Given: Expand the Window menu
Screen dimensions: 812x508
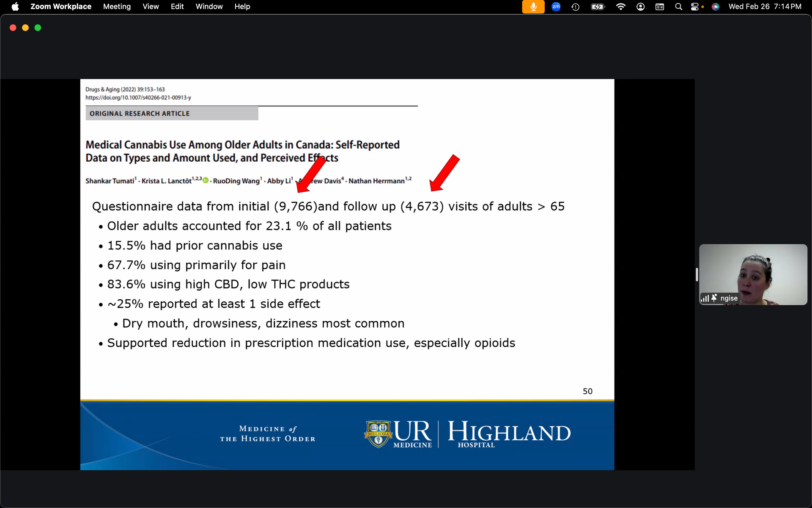Looking at the screenshot, I should pos(209,7).
